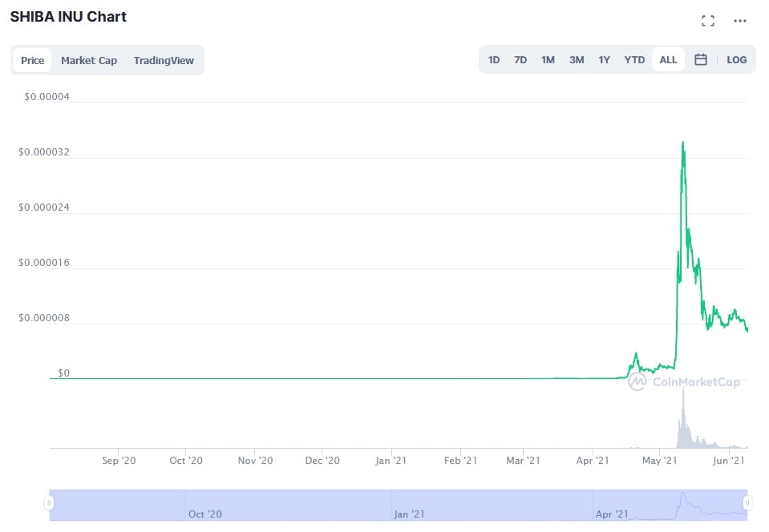
Task: Open the calendar date range picker
Action: point(701,60)
